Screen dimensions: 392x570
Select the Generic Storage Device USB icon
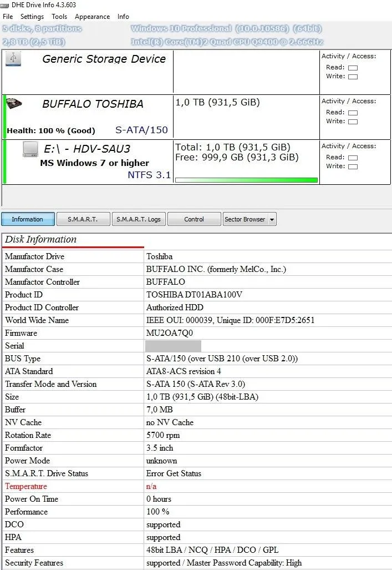click(x=13, y=58)
